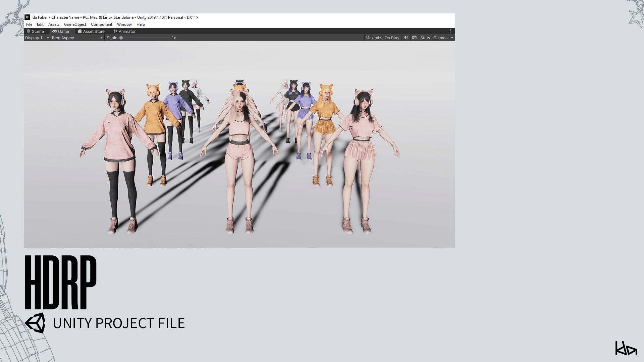Switch to the Asset Store tab
The height and width of the screenshot is (362, 644).
(94, 31)
